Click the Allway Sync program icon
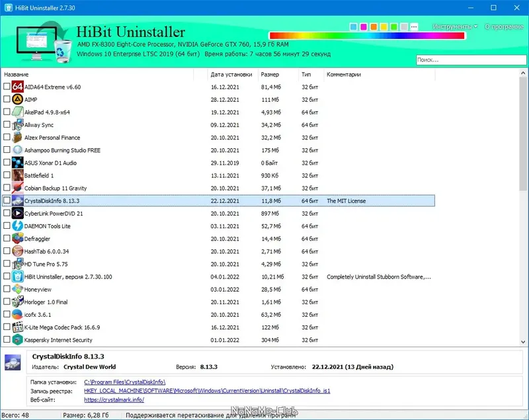 [18, 125]
